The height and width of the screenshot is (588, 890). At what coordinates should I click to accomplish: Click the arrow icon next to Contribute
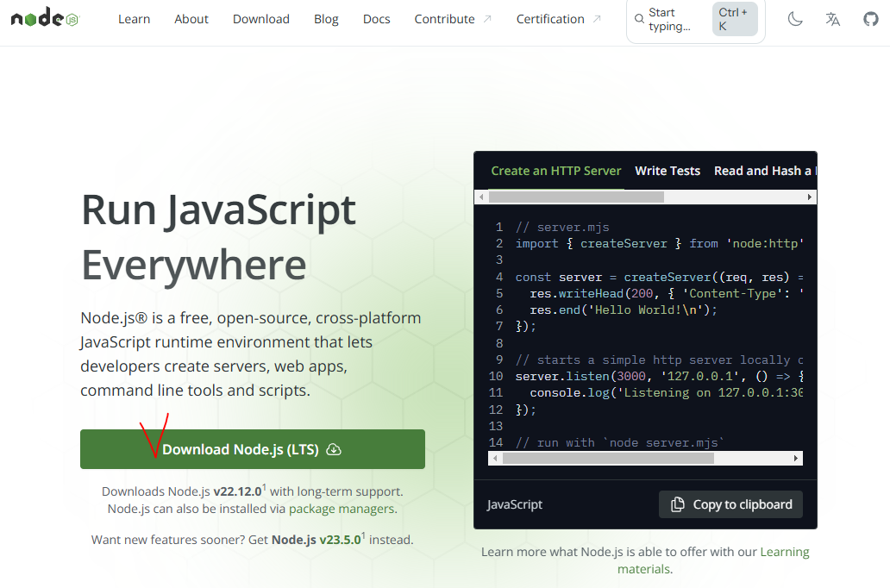click(x=487, y=19)
